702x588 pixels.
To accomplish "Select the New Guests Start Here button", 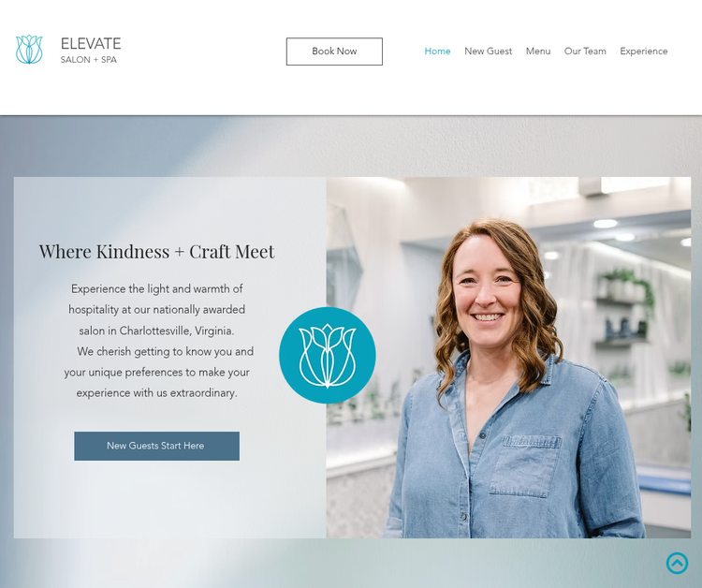I will 156,446.
